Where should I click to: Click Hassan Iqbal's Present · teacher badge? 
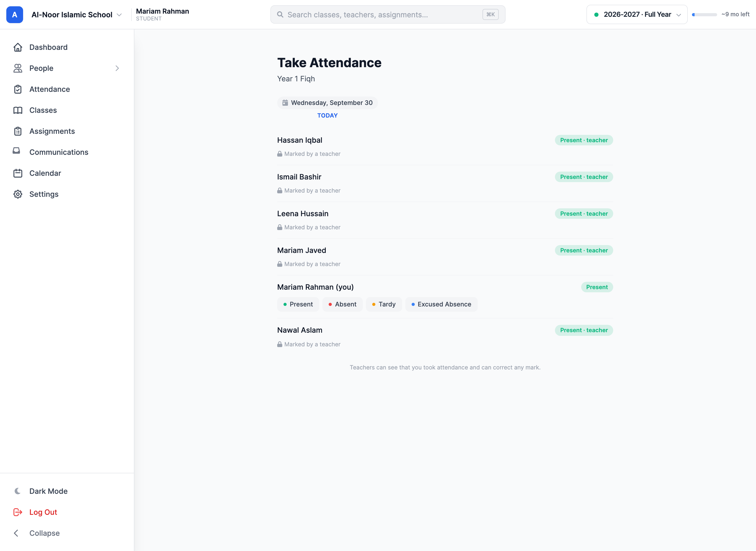pos(584,140)
